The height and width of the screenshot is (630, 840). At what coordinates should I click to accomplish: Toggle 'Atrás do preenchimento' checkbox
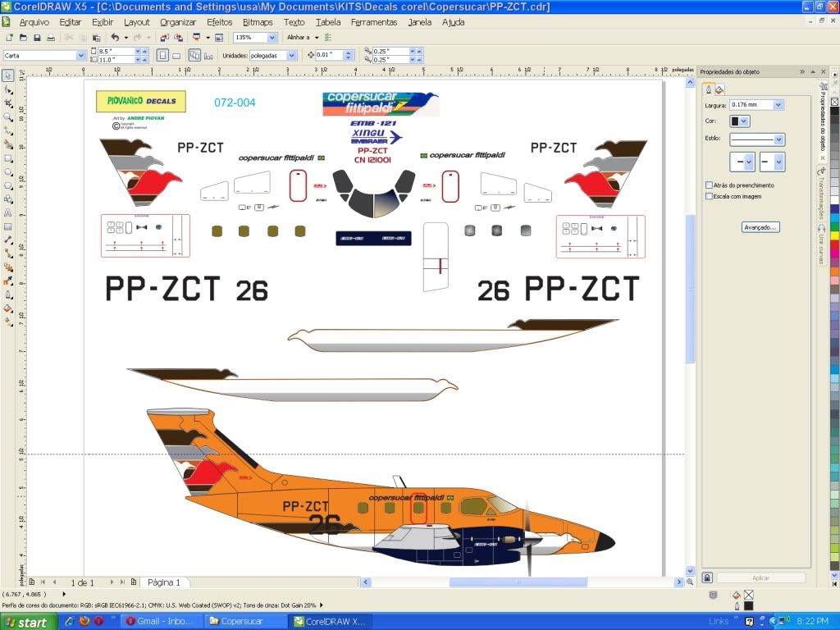point(709,185)
